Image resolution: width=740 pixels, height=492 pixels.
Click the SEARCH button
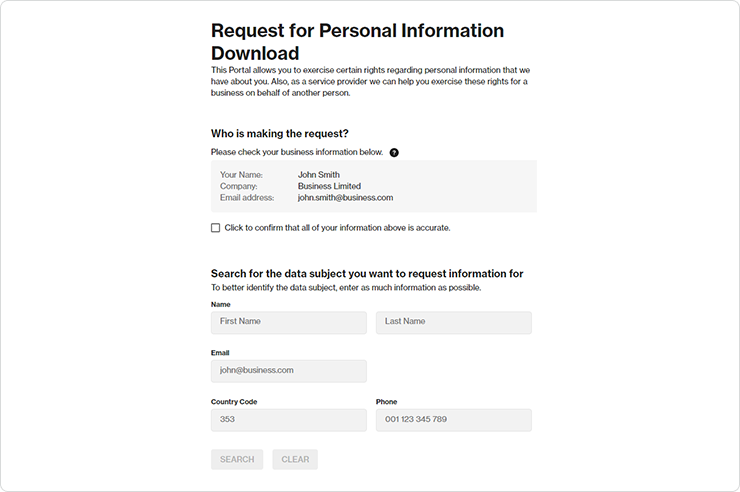pos(237,459)
